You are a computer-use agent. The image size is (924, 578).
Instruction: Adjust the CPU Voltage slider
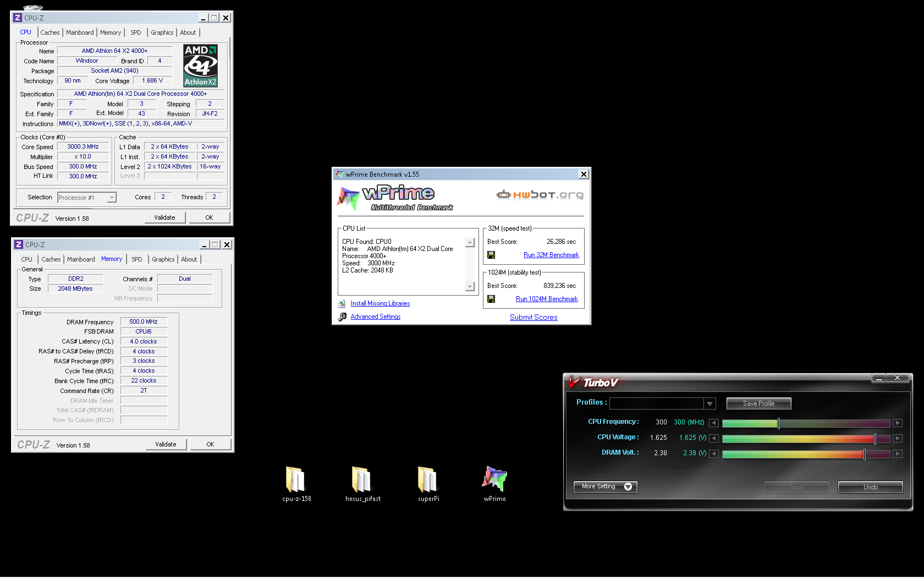[875, 438]
